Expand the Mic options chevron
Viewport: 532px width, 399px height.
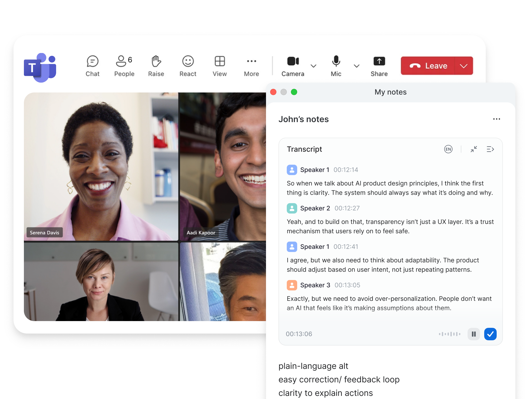click(x=356, y=66)
